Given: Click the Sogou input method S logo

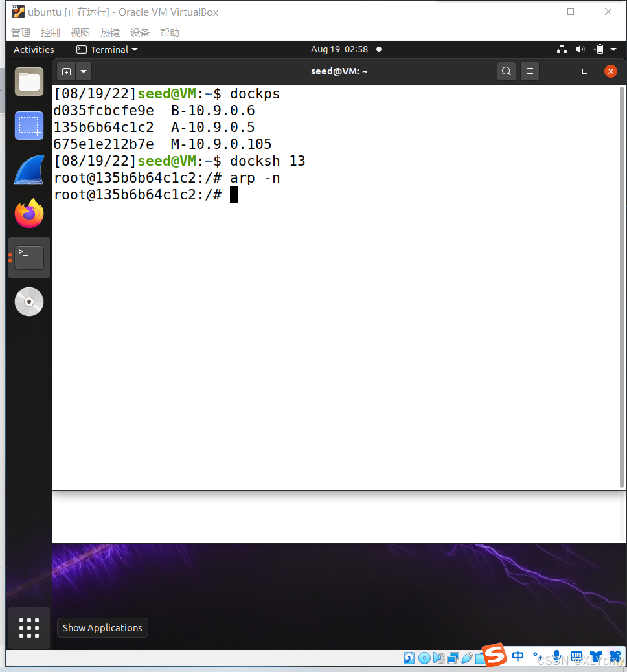Looking at the screenshot, I should click(494, 655).
